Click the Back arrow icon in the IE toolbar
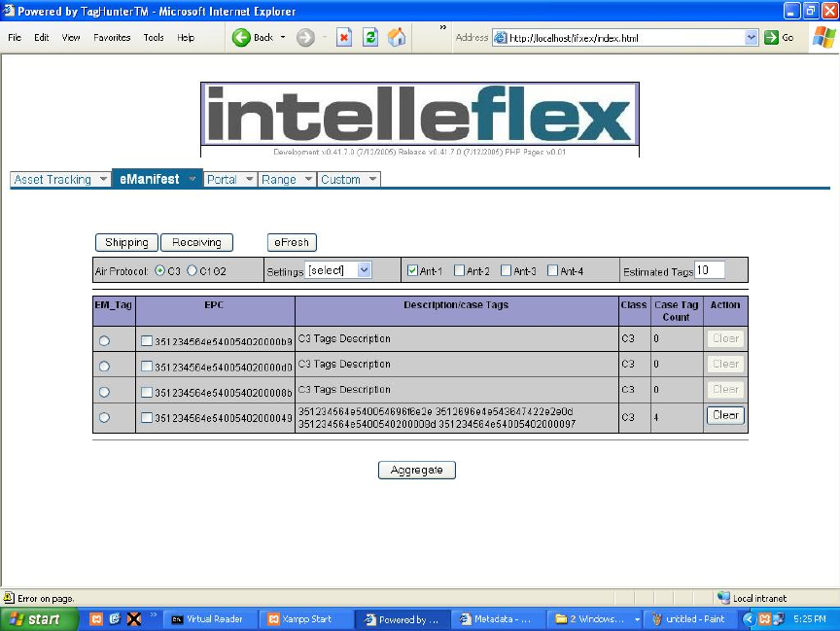Image resolution: width=840 pixels, height=631 pixels. click(x=241, y=38)
